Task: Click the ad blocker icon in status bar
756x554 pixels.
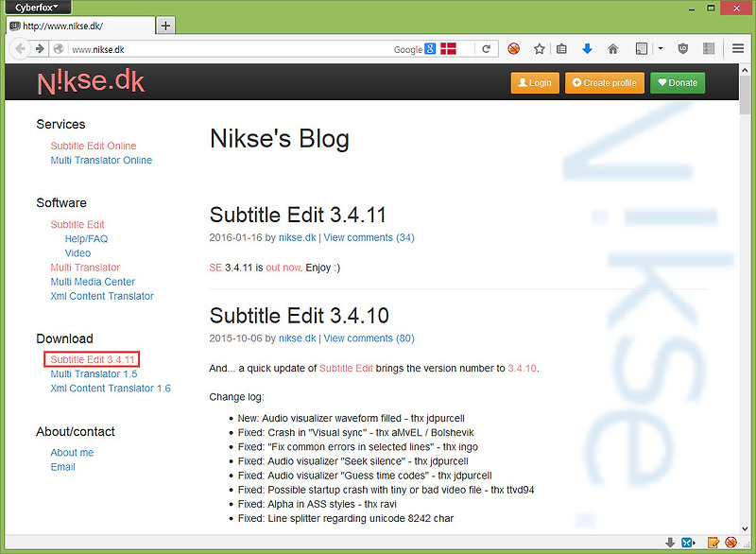Action: (x=730, y=543)
